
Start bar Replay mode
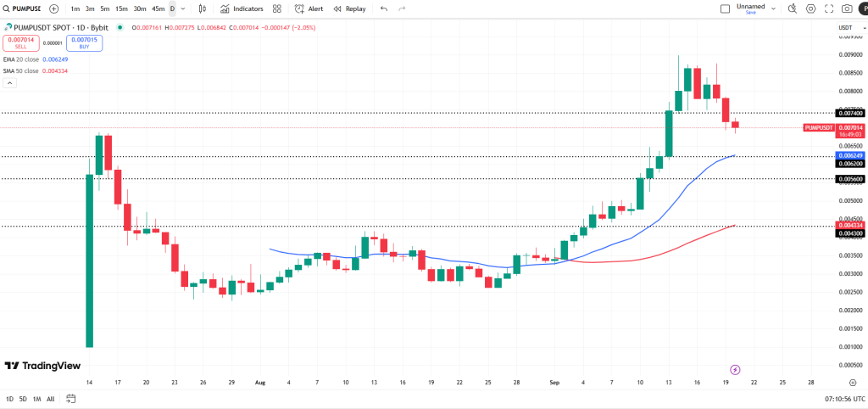tap(349, 8)
